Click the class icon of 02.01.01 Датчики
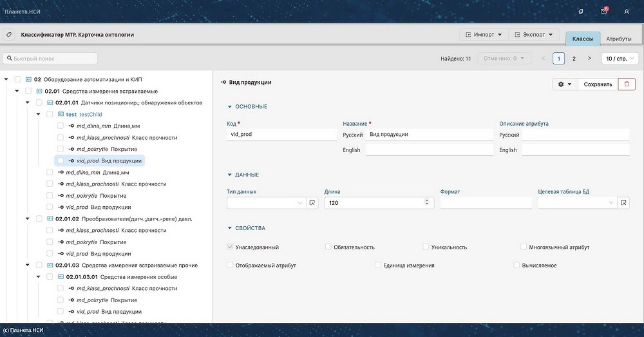This screenshot has width=644, height=337. click(50, 102)
